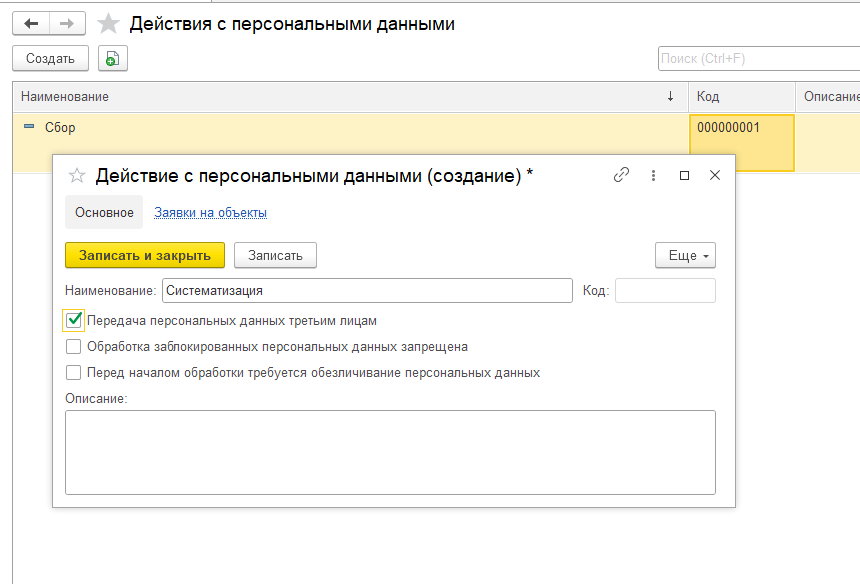This screenshot has height=584, width=860.
Task: Click the Создать button
Action: tap(50, 59)
